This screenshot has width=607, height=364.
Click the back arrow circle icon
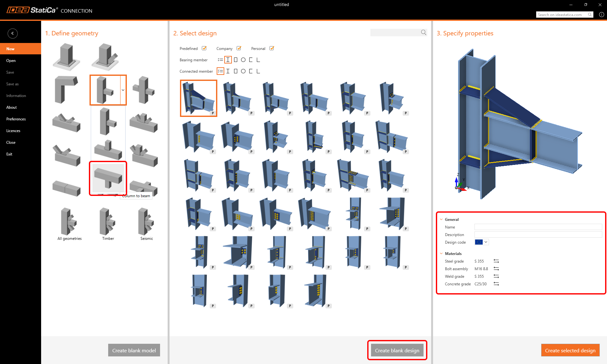coord(12,33)
